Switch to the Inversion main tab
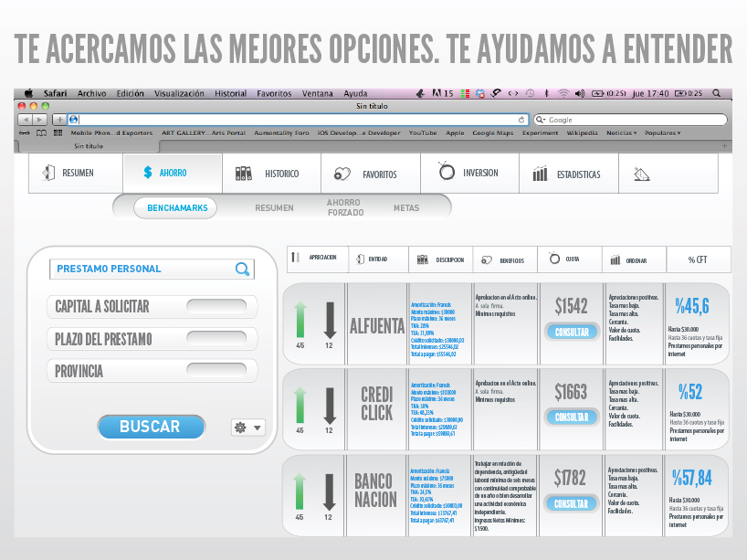Image resolution: width=747 pixels, height=560 pixels. (x=469, y=173)
